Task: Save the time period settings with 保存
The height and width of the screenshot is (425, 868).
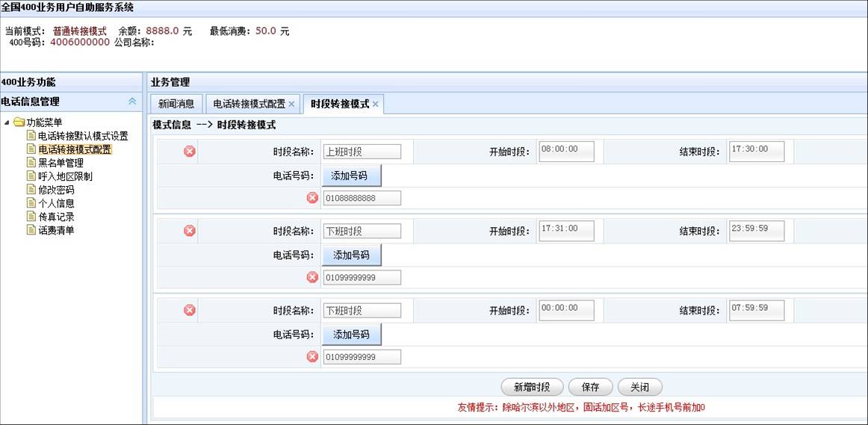Action: [x=590, y=387]
